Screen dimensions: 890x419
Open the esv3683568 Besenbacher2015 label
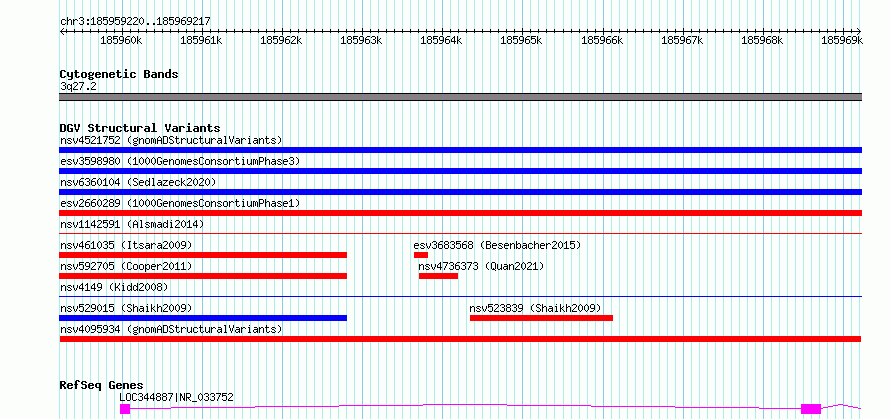click(x=497, y=245)
